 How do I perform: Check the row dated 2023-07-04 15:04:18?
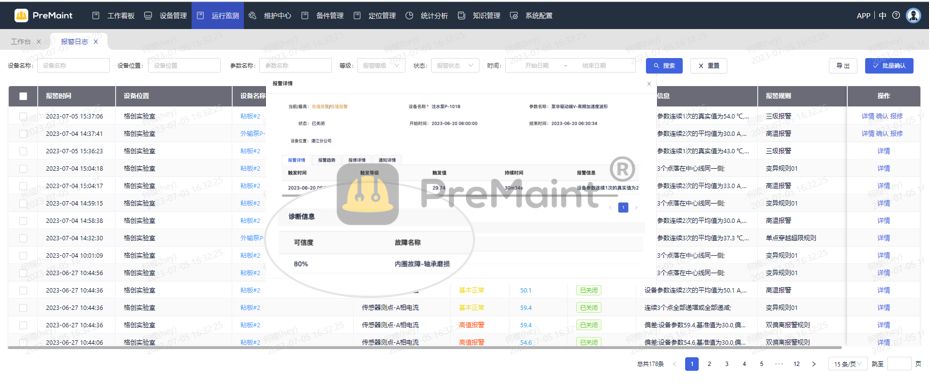23,168
